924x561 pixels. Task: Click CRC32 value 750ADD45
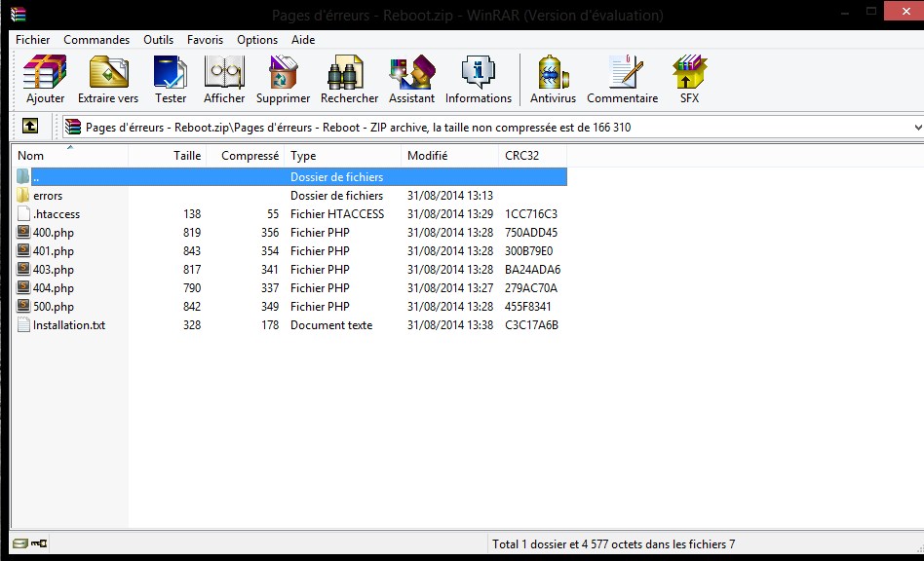pyautogui.click(x=531, y=233)
